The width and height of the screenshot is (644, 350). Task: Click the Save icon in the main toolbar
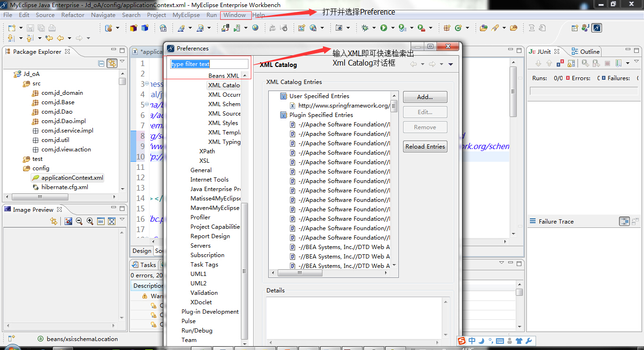[30, 28]
